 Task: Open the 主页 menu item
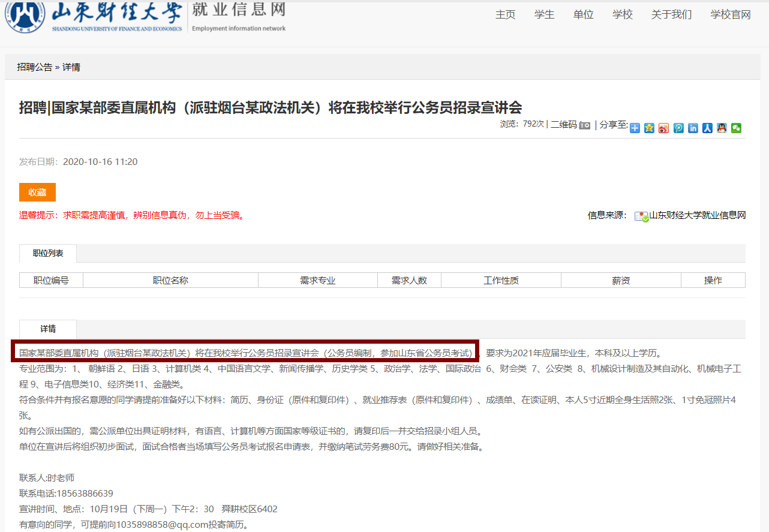[x=505, y=15]
